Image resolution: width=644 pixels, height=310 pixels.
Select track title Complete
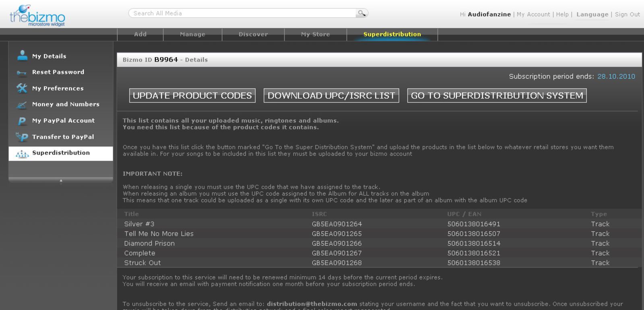pos(140,253)
